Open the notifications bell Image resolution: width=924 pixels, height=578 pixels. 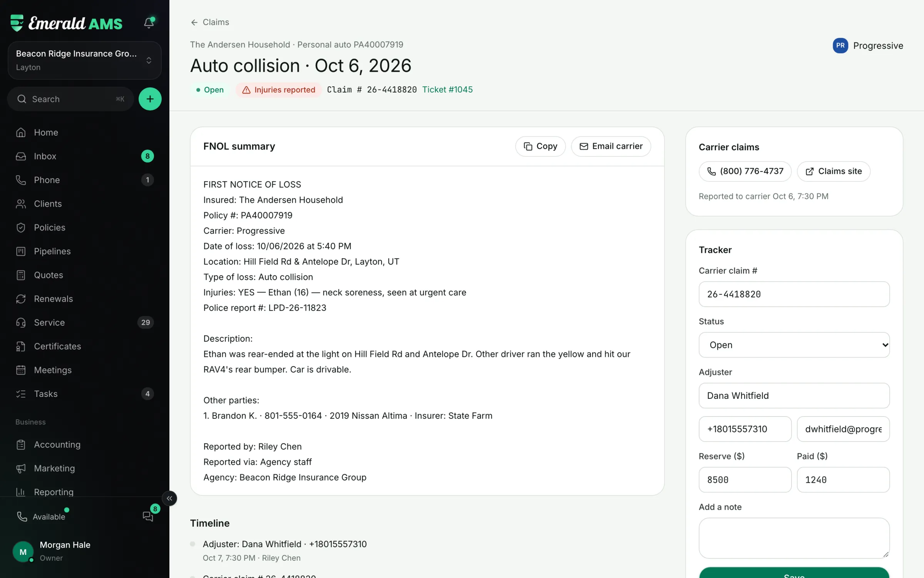point(149,23)
